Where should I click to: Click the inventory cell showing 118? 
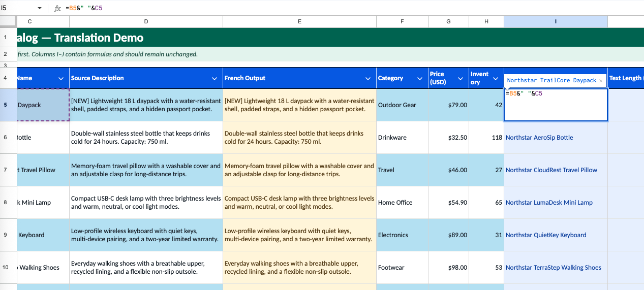click(486, 138)
